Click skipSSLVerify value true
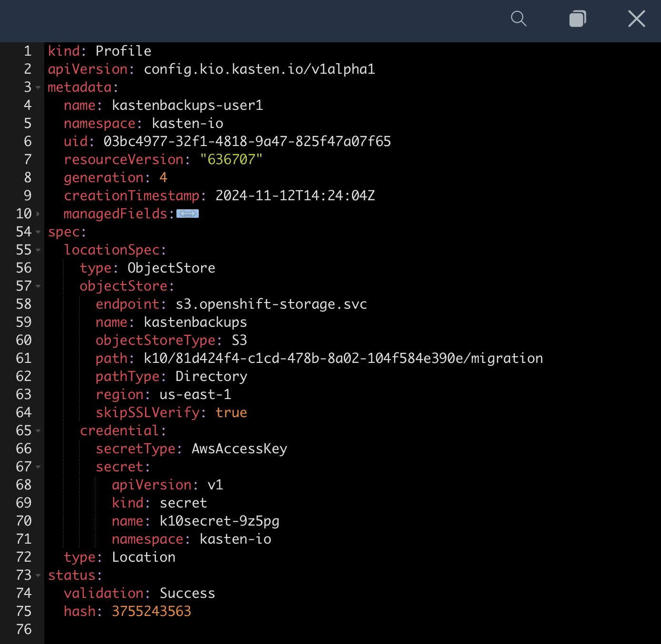 (x=231, y=412)
